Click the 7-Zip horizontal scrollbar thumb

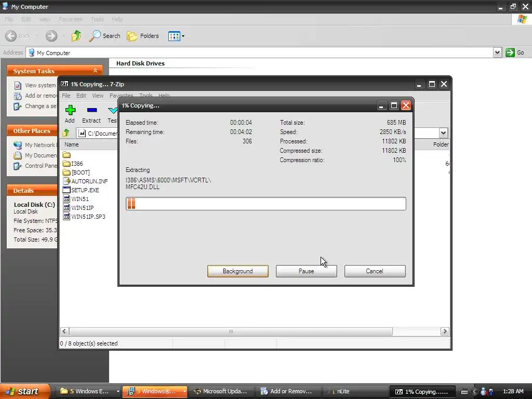coord(231,331)
